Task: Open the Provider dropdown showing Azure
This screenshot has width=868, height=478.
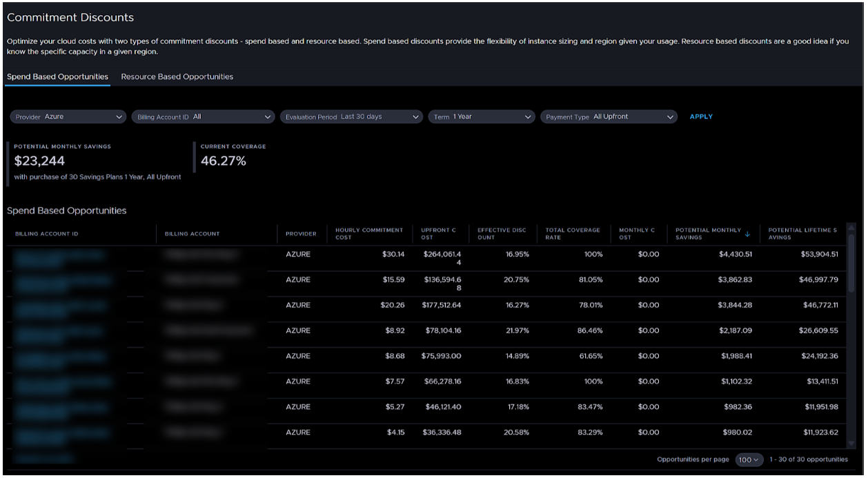Action: [x=68, y=117]
